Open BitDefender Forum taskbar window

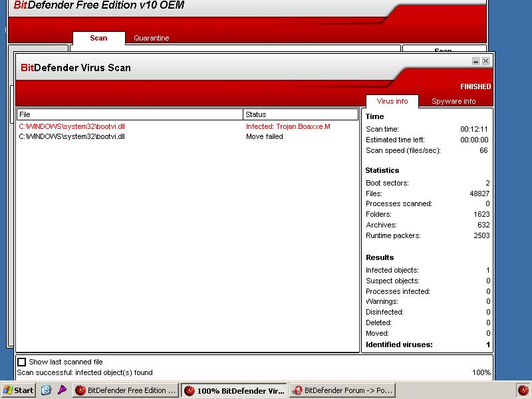[x=342, y=390]
